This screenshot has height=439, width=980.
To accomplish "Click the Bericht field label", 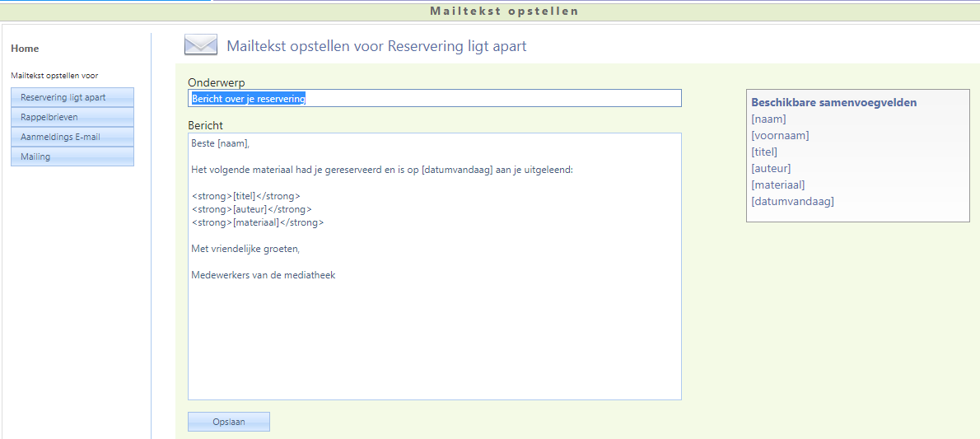I will [206, 125].
